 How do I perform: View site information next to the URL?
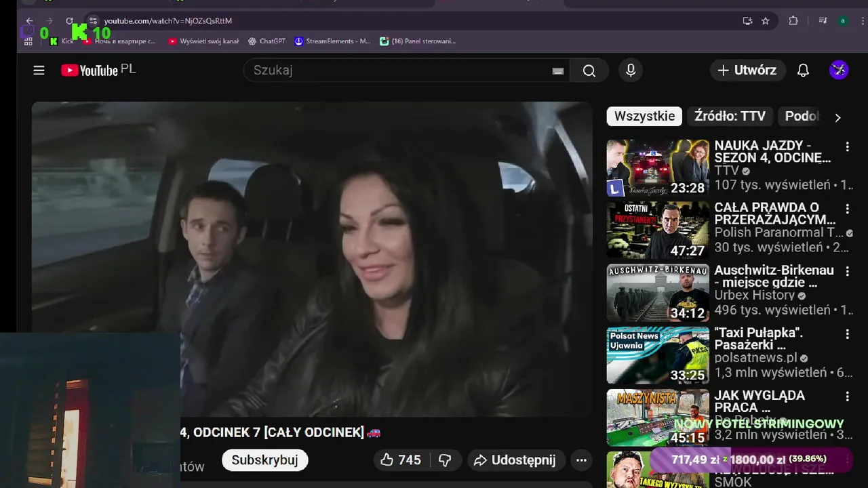point(94,21)
